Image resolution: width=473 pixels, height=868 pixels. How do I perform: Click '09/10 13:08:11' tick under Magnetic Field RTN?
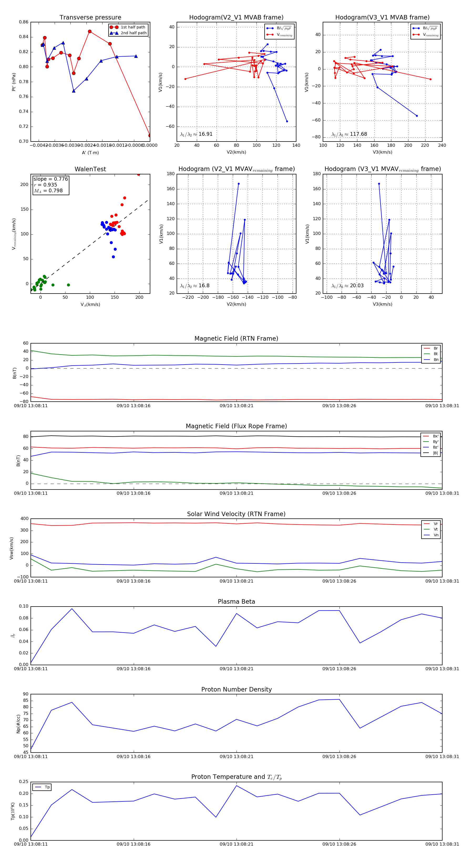(31, 406)
